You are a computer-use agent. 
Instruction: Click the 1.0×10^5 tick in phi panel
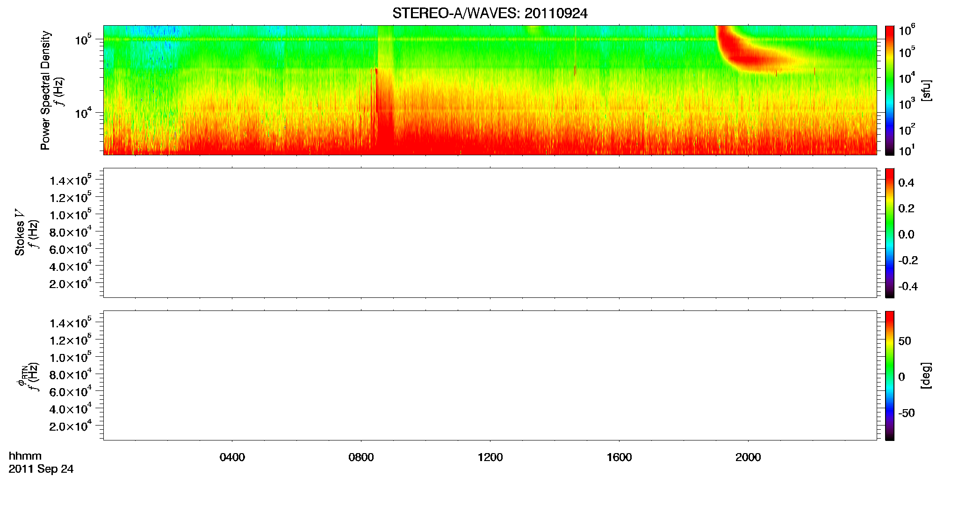click(70, 357)
